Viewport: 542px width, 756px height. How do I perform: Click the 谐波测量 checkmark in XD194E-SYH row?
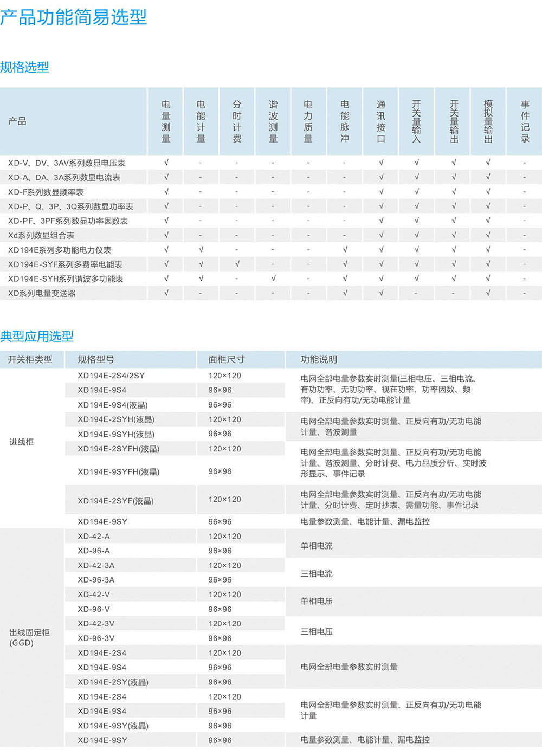pyautogui.click(x=273, y=279)
